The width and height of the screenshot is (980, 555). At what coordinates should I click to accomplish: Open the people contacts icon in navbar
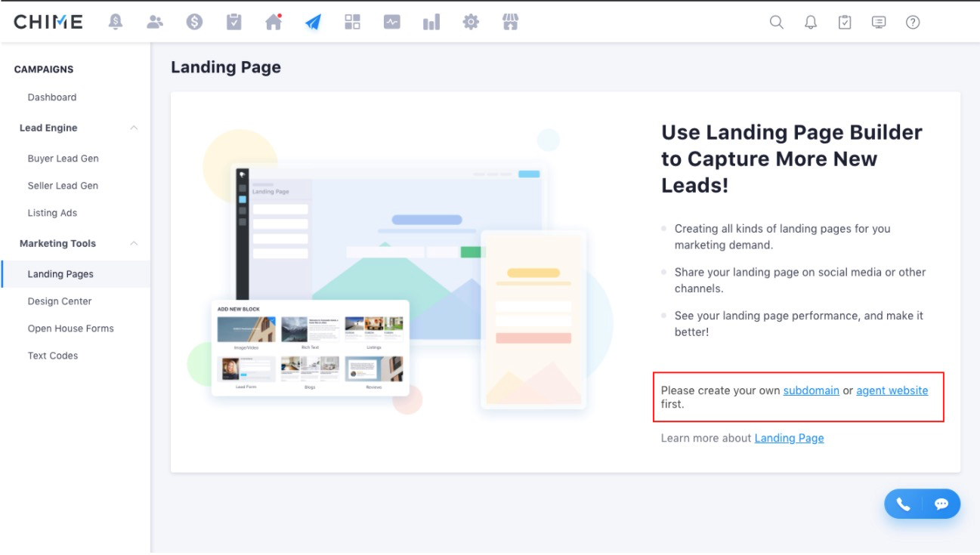click(x=155, y=22)
